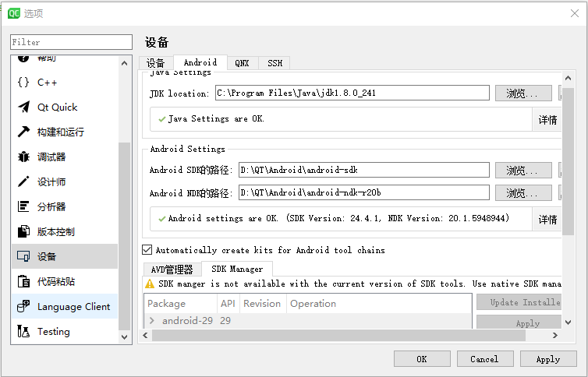Click the SDK manager warning triangle icon
The width and height of the screenshot is (588, 377).
[x=150, y=284]
